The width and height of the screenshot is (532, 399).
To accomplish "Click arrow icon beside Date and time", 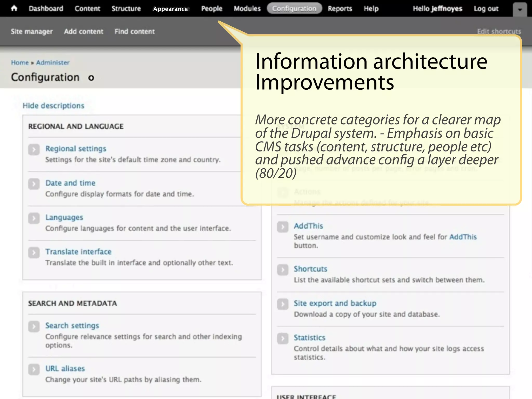I will [34, 184].
